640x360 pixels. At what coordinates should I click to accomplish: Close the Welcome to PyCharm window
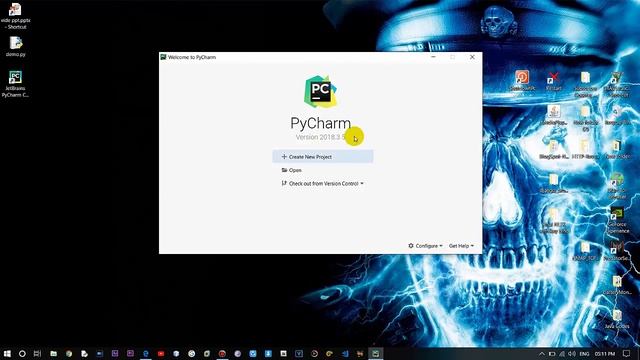click(472, 57)
